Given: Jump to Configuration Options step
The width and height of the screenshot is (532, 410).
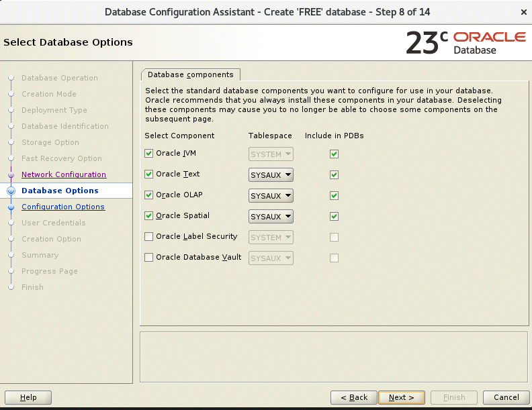Looking at the screenshot, I should click(x=63, y=207).
